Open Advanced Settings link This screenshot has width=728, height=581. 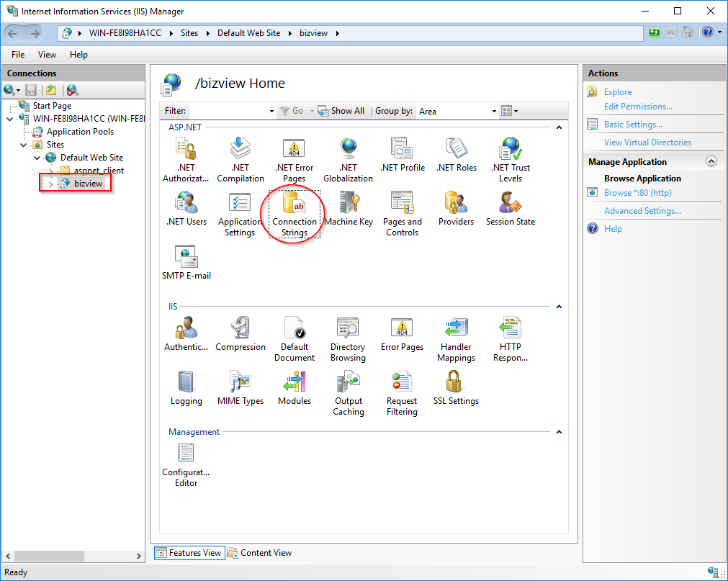(642, 211)
